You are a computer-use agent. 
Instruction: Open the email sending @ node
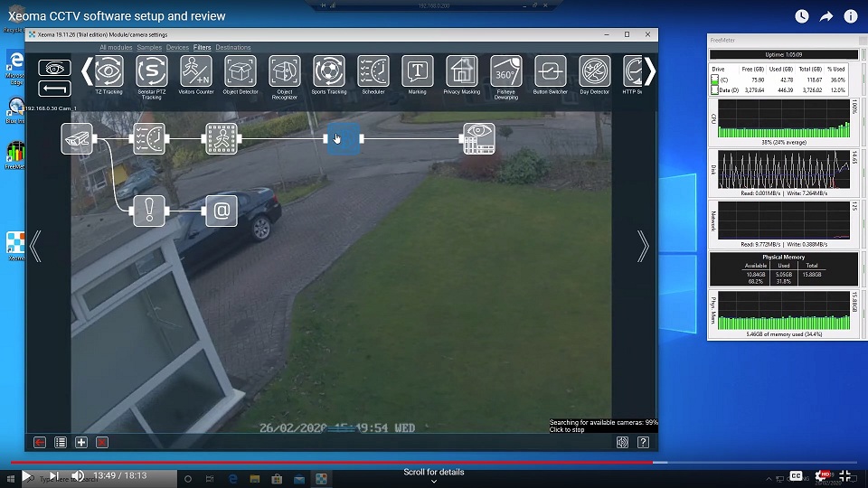point(222,211)
